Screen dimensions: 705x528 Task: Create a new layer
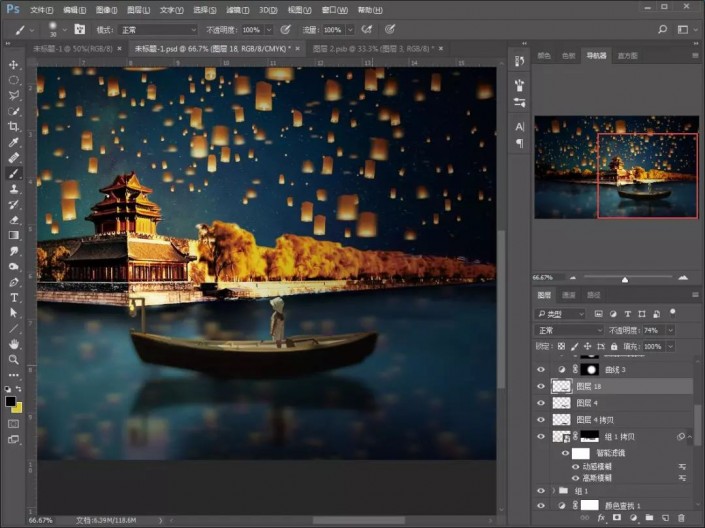pyautogui.click(x=665, y=518)
